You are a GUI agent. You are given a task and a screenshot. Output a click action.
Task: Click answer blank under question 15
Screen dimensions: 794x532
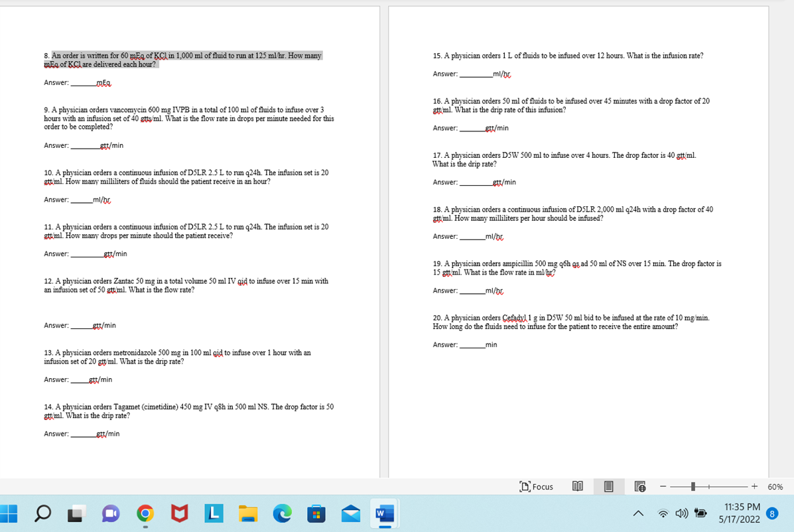476,74
